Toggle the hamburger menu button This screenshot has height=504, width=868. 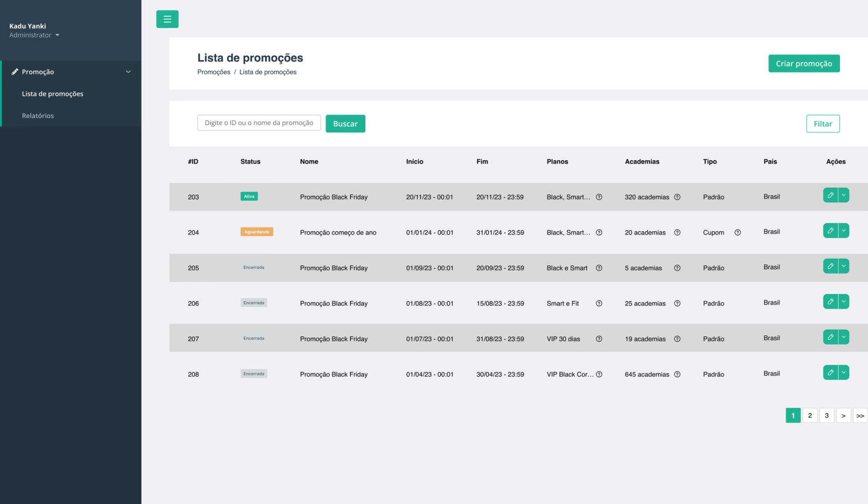(x=167, y=19)
